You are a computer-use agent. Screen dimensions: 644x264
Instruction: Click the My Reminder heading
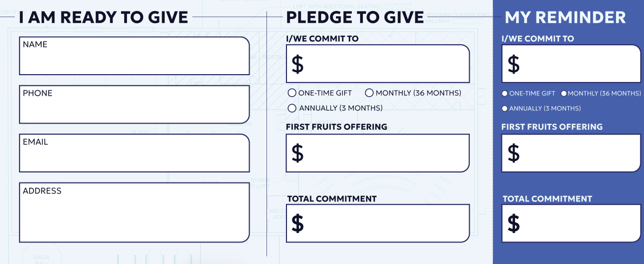565,17
